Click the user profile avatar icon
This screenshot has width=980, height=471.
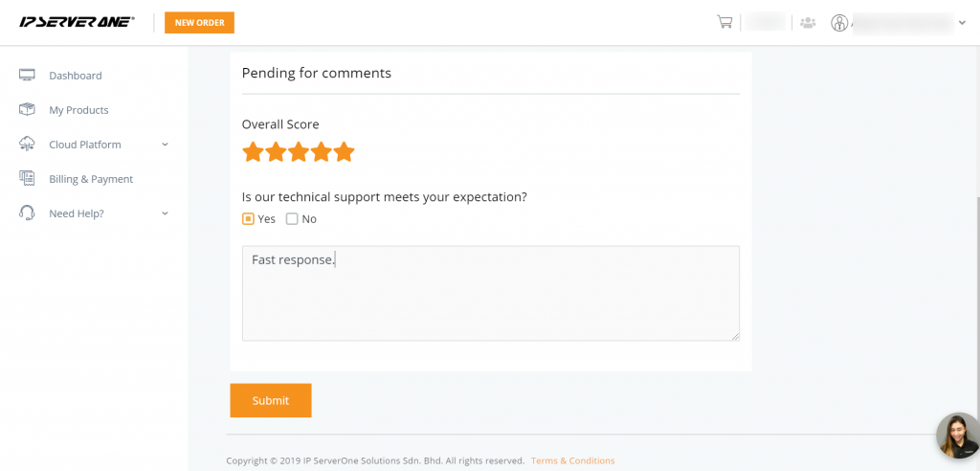(839, 22)
